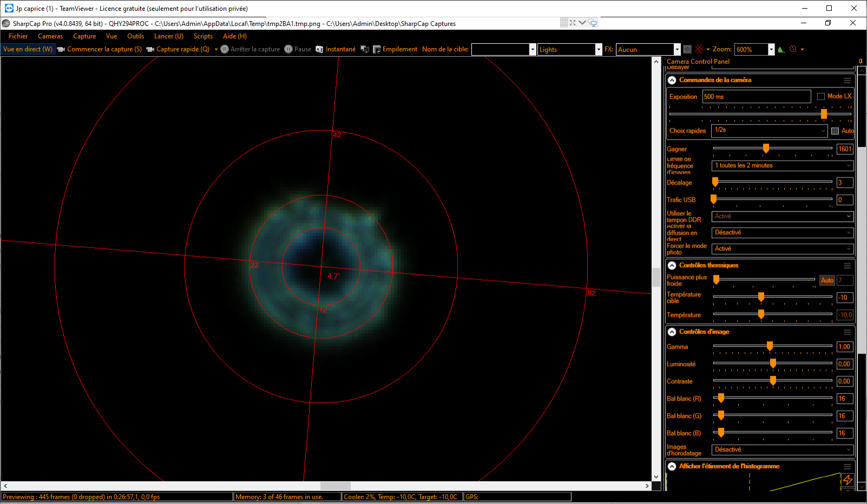
Task: Click the Pause capture icon
Action: (x=288, y=49)
